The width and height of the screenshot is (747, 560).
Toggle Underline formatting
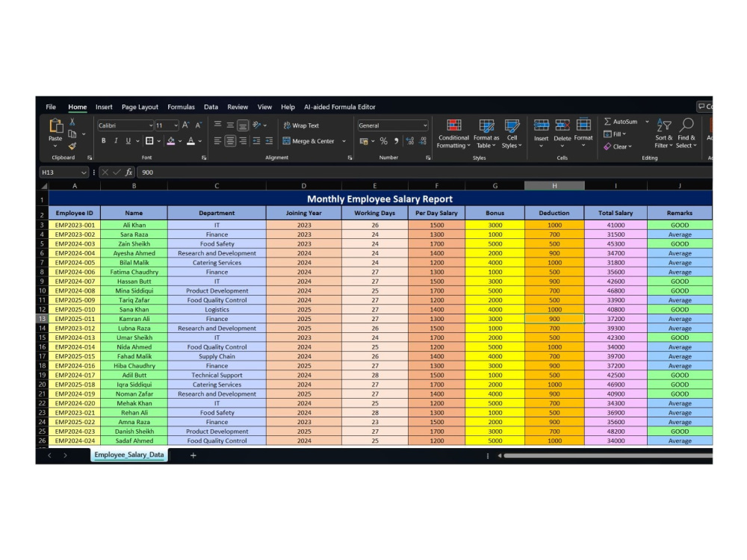click(x=128, y=141)
